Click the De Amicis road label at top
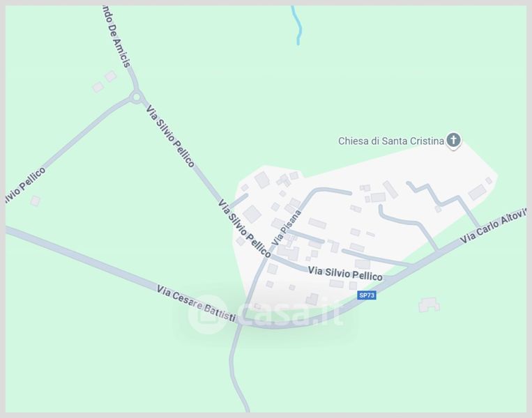 (x=116, y=37)
